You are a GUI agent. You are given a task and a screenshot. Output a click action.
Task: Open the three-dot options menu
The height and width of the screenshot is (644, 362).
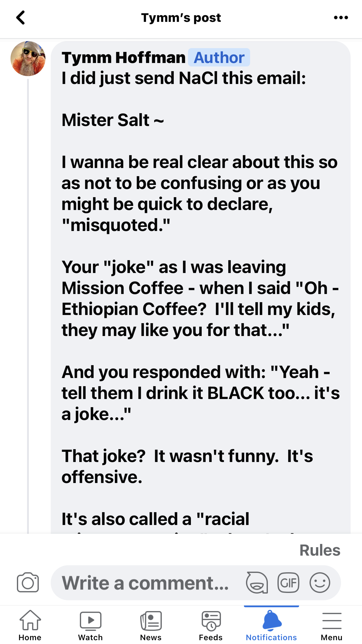[341, 18]
